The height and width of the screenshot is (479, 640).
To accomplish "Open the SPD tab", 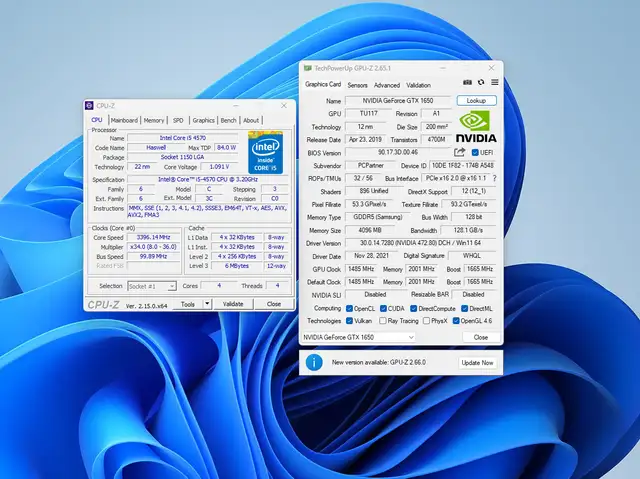I will click(178, 120).
